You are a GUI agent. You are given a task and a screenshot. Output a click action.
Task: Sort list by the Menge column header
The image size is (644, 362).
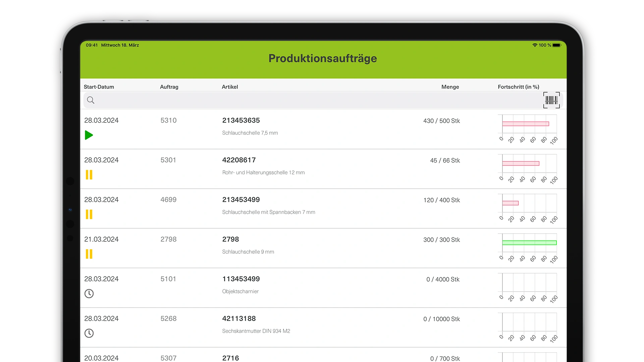450,86
